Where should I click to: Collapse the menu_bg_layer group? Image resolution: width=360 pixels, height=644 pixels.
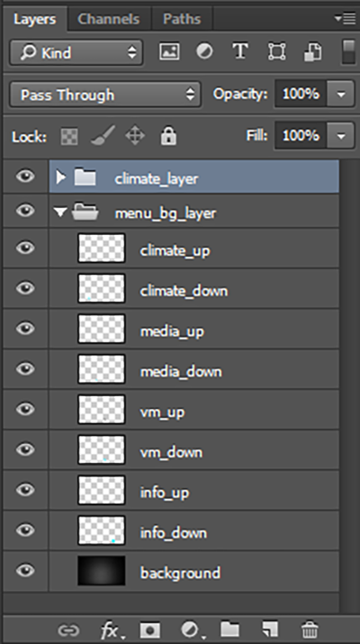(60, 213)
